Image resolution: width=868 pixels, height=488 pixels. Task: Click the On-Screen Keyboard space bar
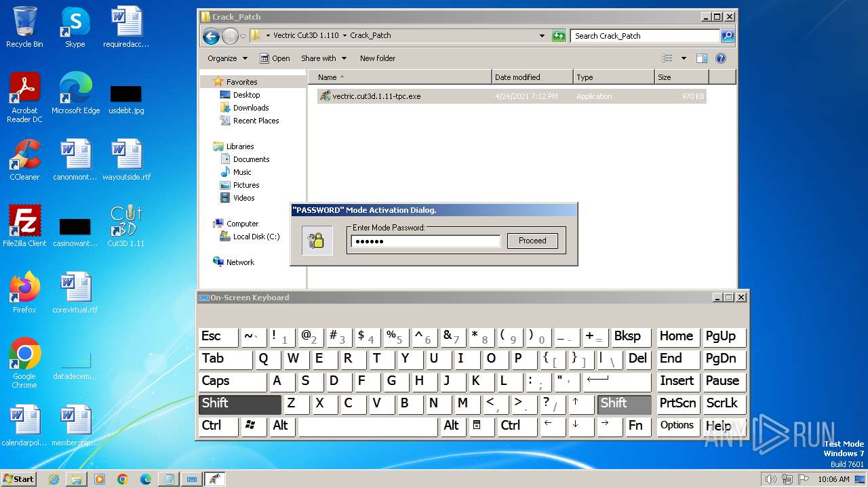[368, 426]
